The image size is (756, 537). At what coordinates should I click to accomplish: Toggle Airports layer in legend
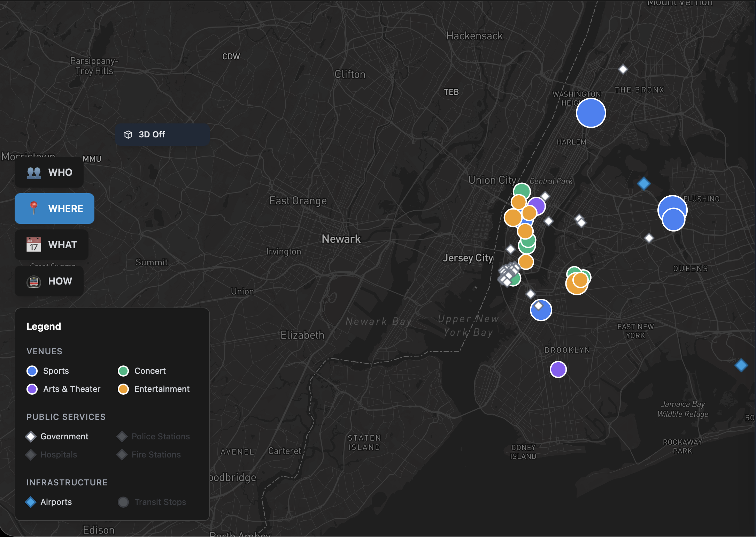pos(49,502)
